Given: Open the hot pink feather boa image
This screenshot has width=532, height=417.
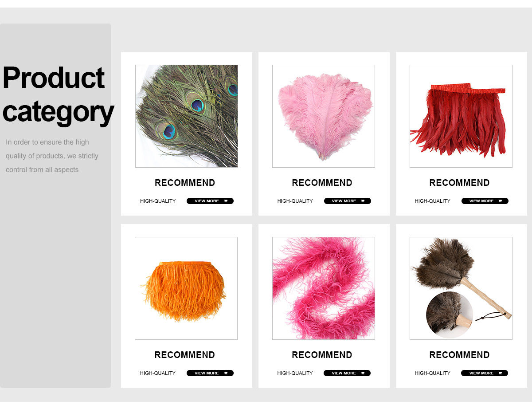Looking at the screenshot, I should pyautogui.click(x=324, y=288).
